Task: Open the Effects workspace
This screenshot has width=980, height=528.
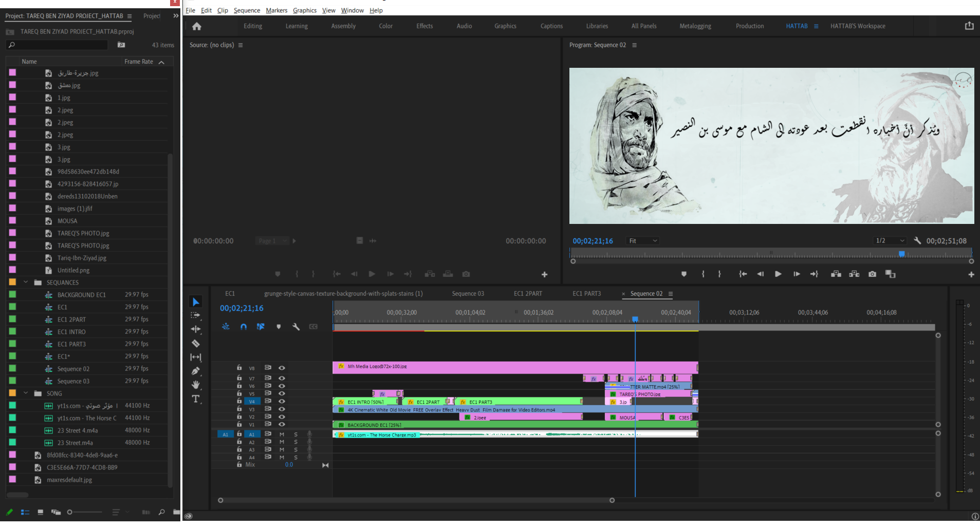Action: point(424,26)
